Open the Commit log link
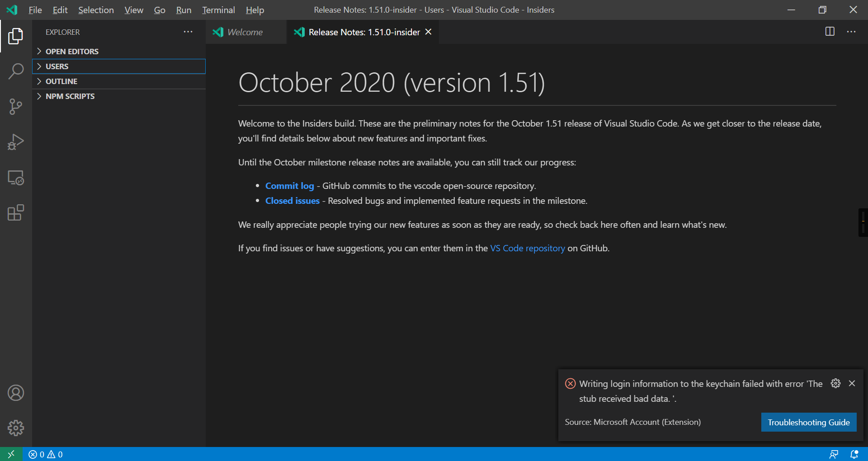 pos(289,185)
